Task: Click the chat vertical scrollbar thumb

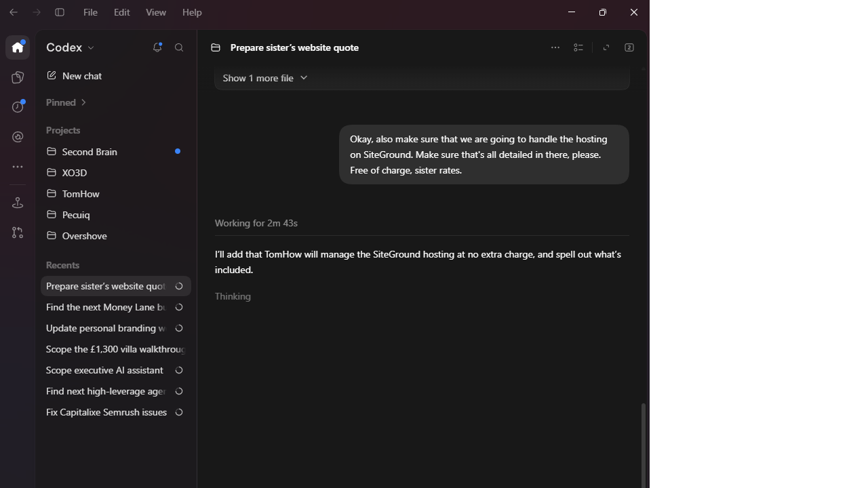Action: pyautogui.click(x=644, y=445)
